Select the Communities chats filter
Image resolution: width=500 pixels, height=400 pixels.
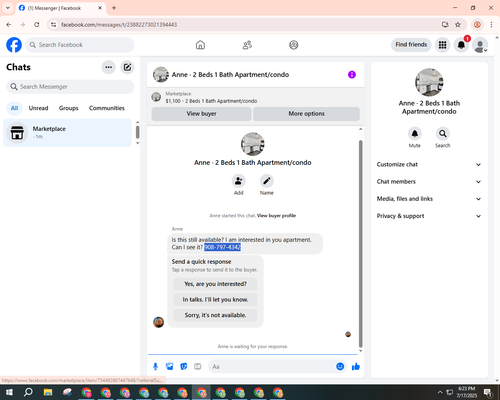107,108
